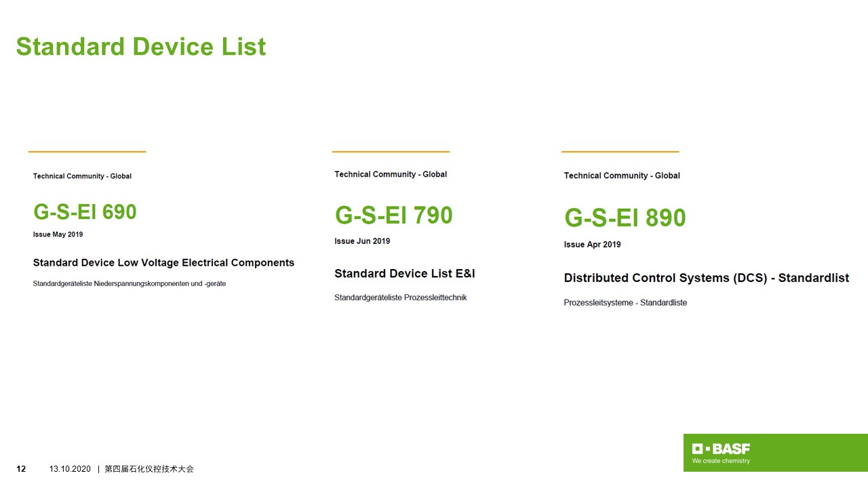Click 'Standard Device List E&I' subtitle
868x488 pixels.
click(x=405, y=274)
